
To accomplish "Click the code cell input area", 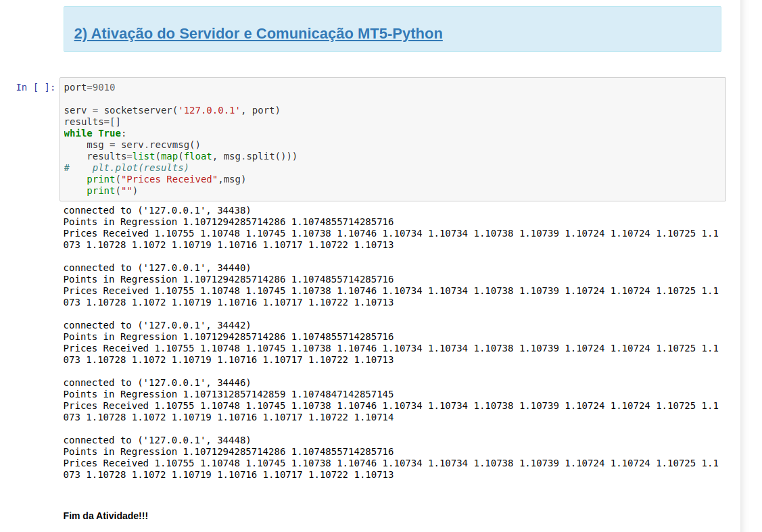I will [393, 139].
